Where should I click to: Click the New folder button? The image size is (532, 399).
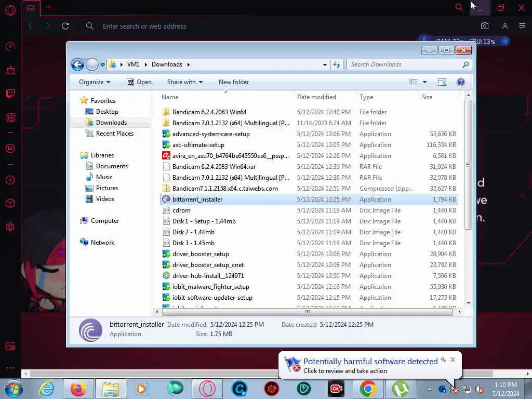[234, 82]
